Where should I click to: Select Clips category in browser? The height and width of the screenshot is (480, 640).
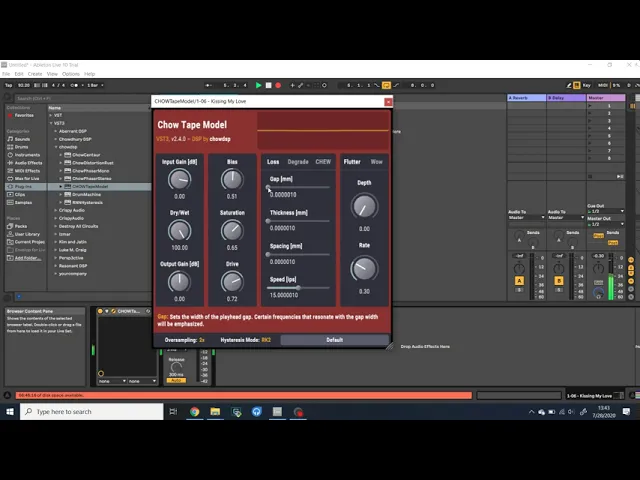coord(16,195)
